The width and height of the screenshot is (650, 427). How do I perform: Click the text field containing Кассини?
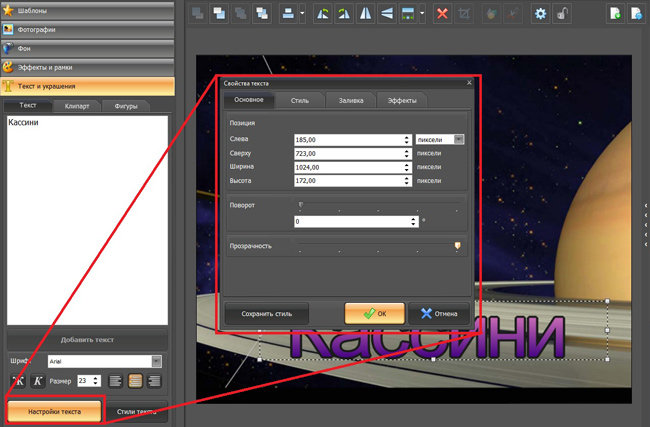click(87, 220)
